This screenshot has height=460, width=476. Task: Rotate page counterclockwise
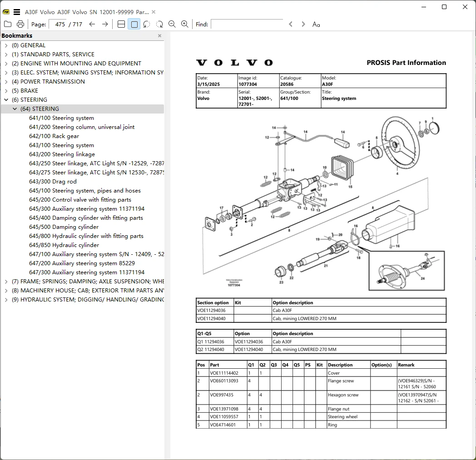click(x=147, y=24)
